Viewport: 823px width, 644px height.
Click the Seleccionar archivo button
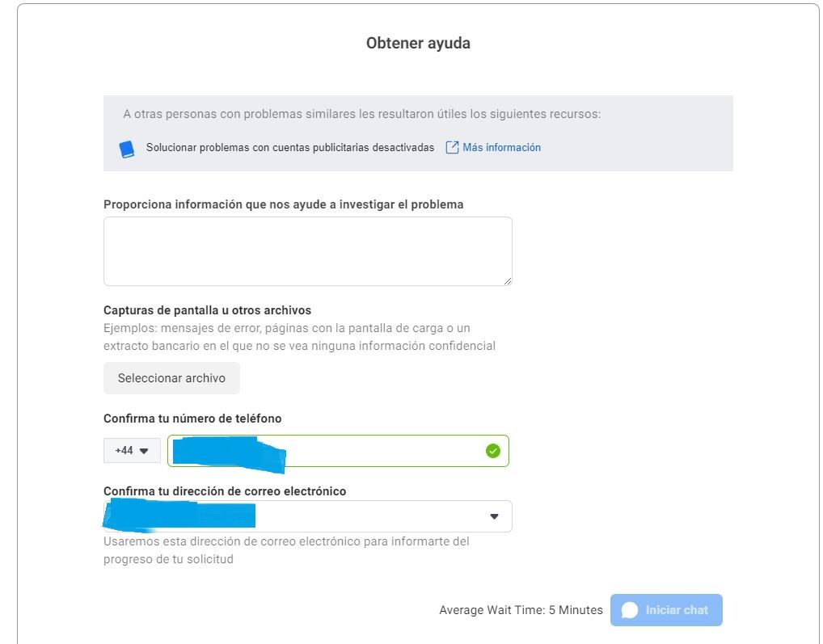(171, 378)
